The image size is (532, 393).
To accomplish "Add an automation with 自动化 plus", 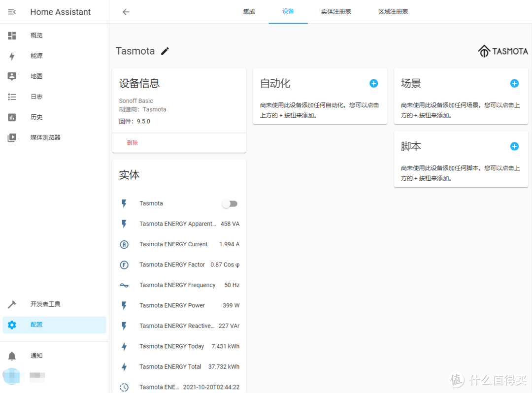I will pyautogui.click(x=373, y=83).
